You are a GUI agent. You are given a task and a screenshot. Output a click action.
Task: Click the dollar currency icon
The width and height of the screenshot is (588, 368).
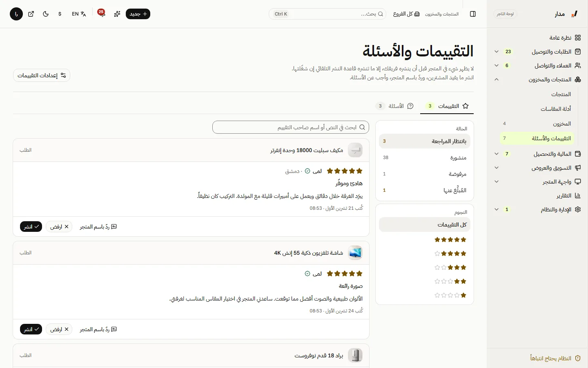coord(60,14)
